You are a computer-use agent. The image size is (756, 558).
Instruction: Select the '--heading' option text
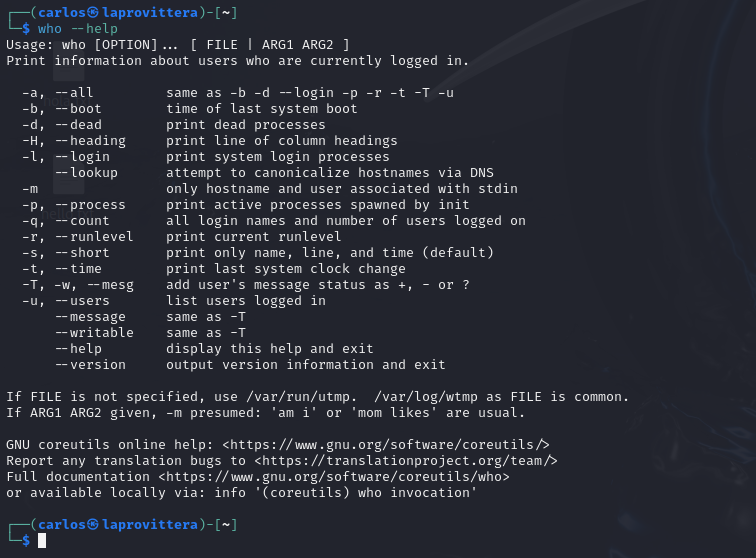[x=90, y=140]
